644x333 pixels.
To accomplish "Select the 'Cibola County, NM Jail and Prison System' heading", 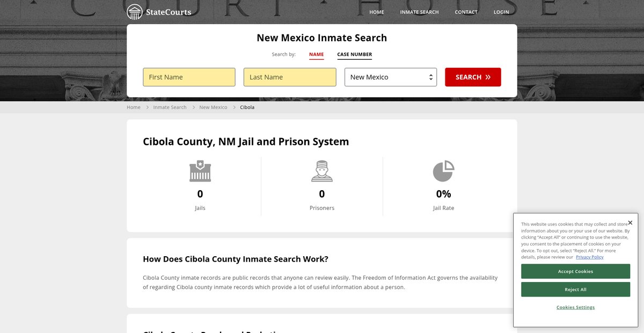I will [246, 142].
